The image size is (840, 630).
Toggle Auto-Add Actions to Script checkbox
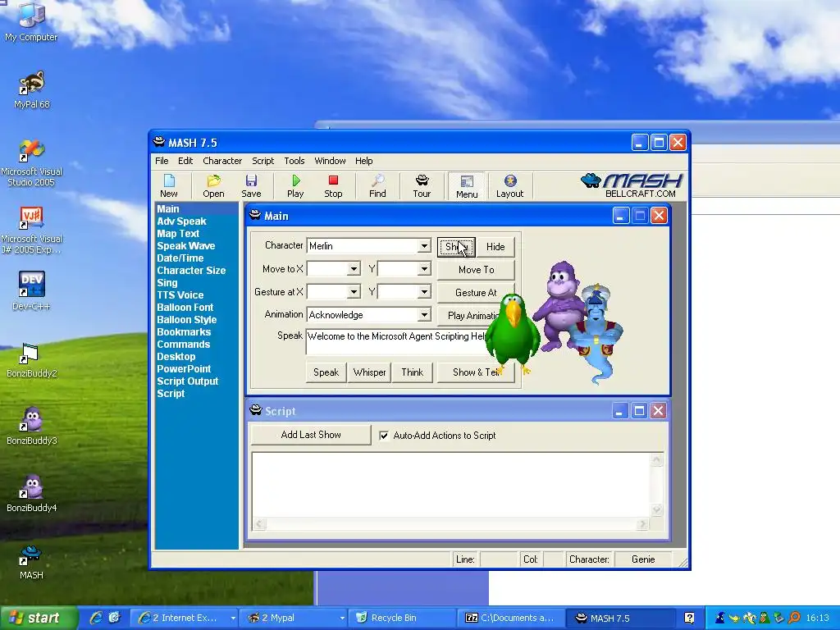tap(384, 436)
